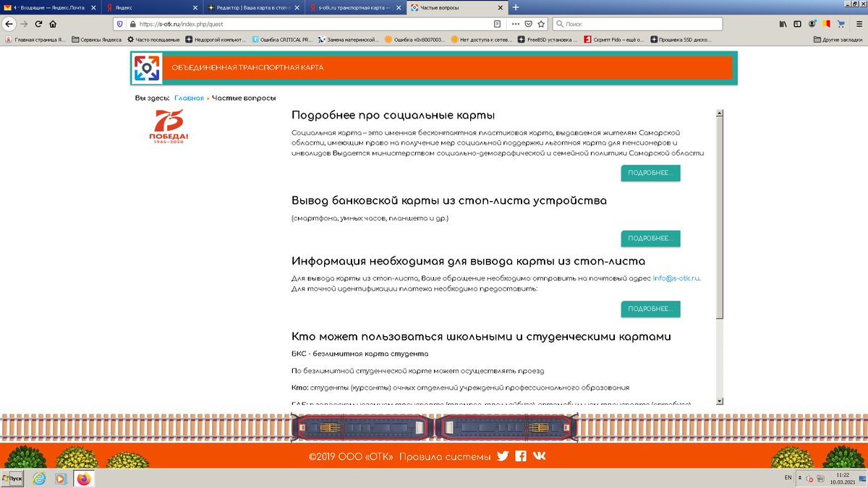The width and height of the screenshot is (868, 488).
Task: Open the browser Home page icon
Action: [x=53, y=23]
